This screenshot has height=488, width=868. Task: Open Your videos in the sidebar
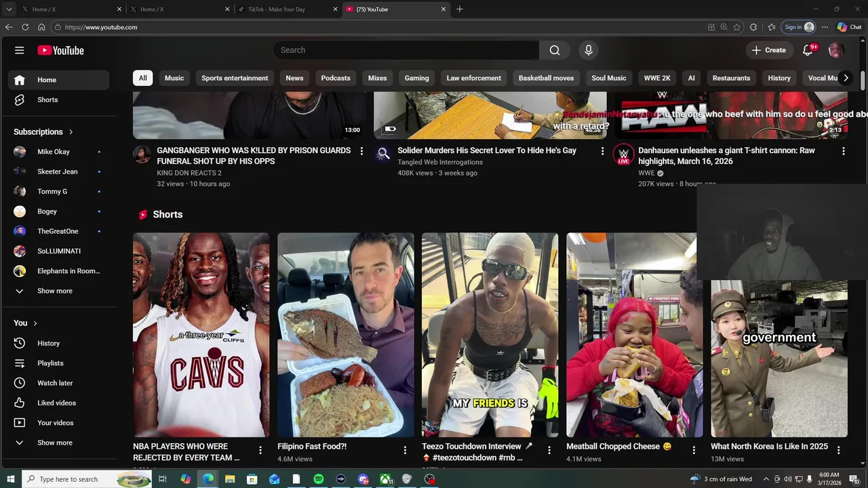click(x=58, y=423)
